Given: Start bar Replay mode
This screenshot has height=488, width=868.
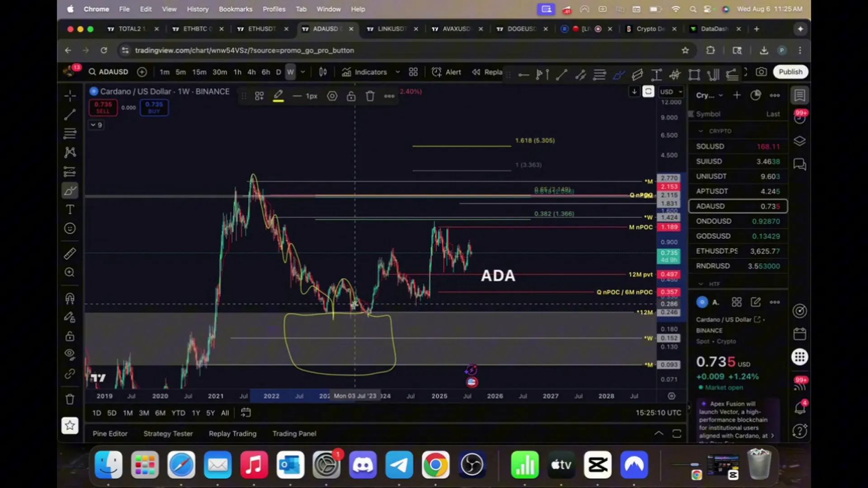Looking at the screenshot, I should click(487, 72).
